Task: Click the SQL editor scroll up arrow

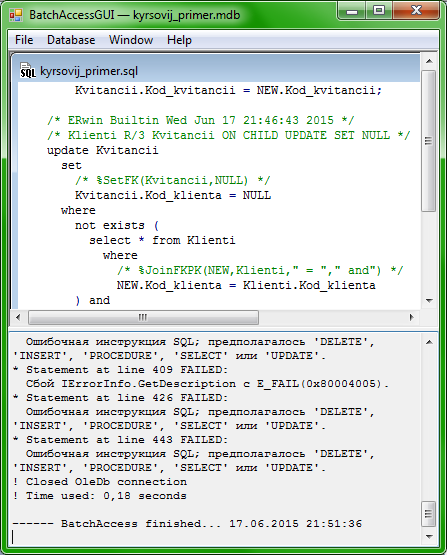Action: pyautogui.click(x=429, y=61)
